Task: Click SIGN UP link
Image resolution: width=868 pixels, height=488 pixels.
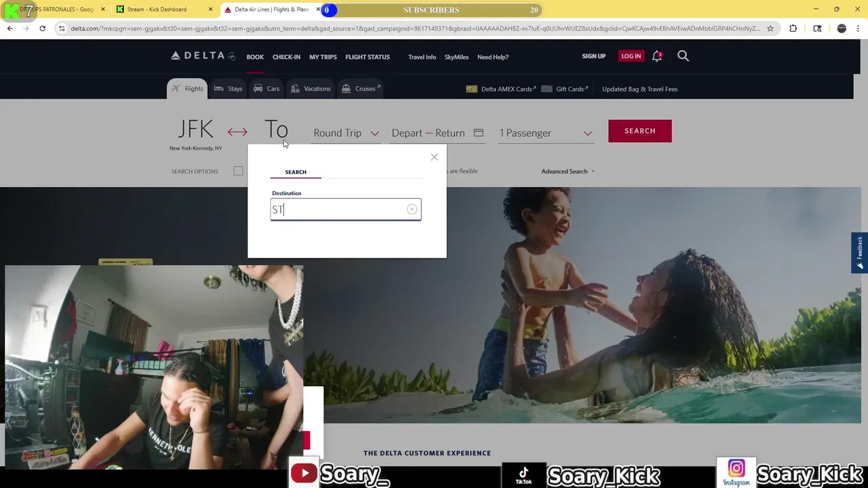Action: (593, 56)
